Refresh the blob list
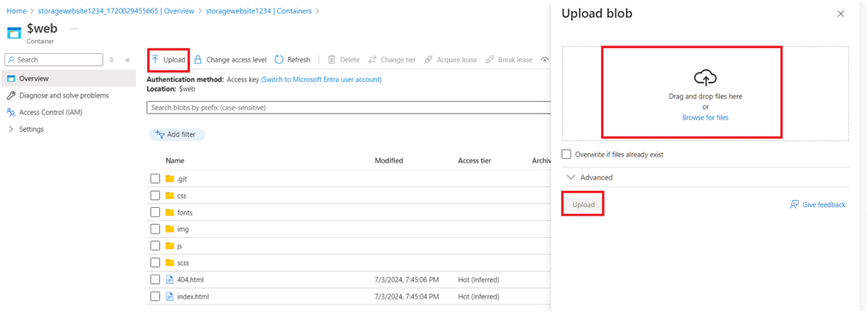 [x=292, y=60]
